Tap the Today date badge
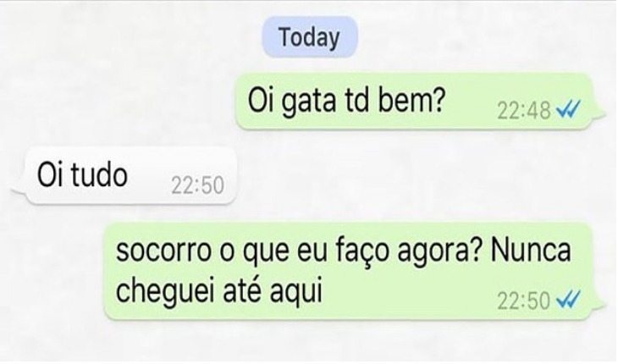The width and height of the screenshot is (618, 364). coord(309,38)
